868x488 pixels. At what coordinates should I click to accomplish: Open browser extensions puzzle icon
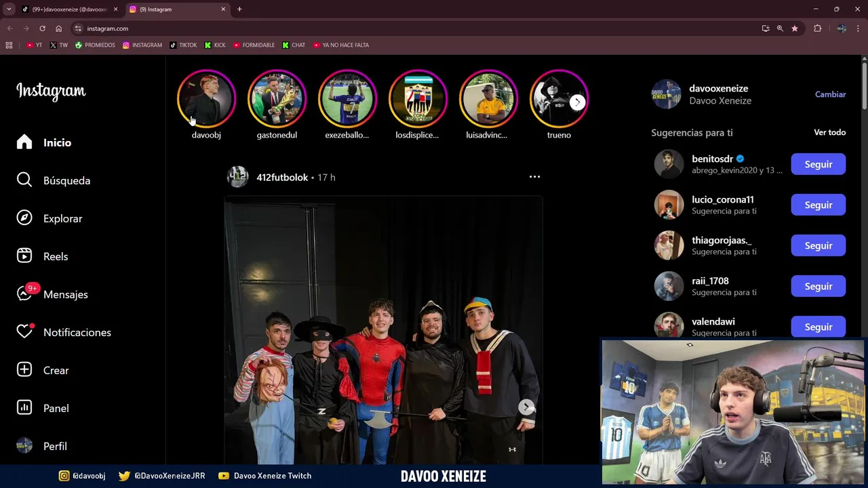[x=817, y=28]
